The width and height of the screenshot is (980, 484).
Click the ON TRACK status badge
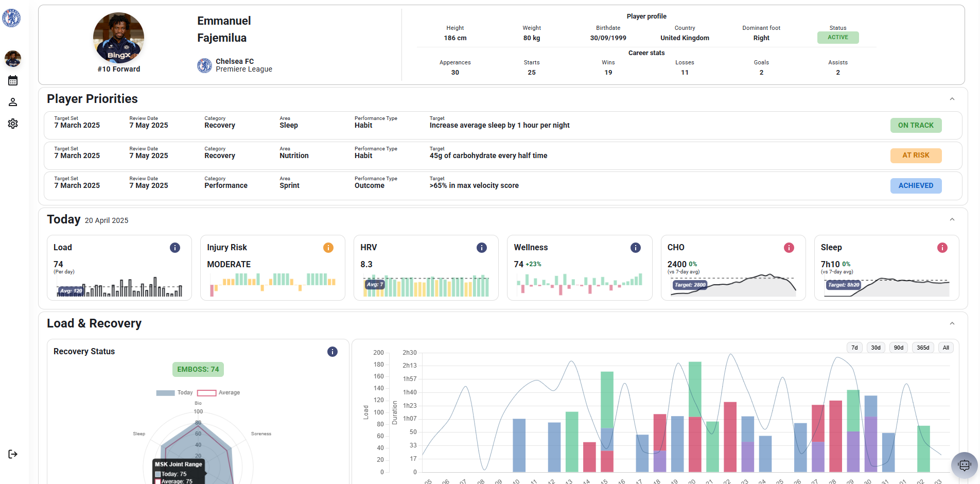[x=916, y=125]
